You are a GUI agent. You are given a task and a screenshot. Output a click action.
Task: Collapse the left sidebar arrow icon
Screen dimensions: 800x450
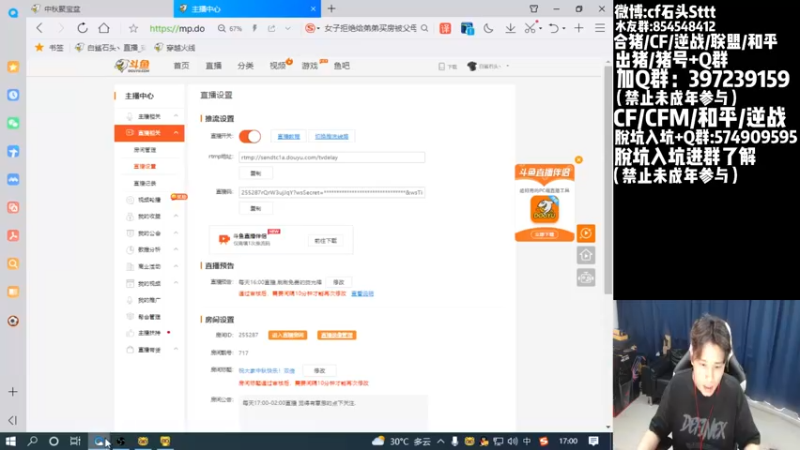[x=13, y=420]
